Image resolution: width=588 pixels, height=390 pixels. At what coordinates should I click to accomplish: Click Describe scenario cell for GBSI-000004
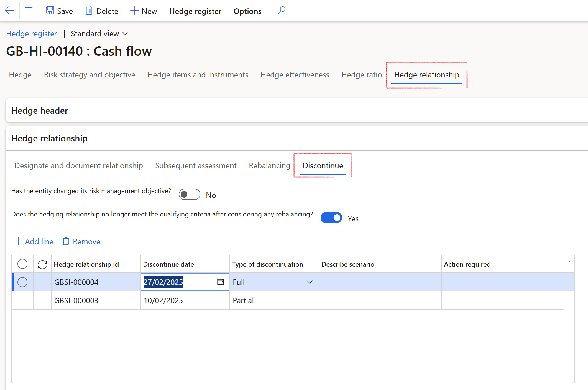(380, 282)
